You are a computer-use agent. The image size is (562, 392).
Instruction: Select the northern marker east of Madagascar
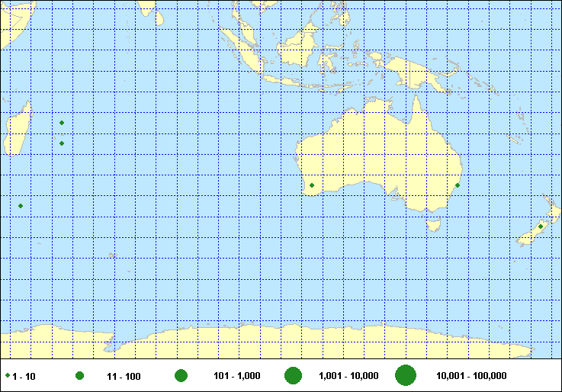[x=62, y=123]
